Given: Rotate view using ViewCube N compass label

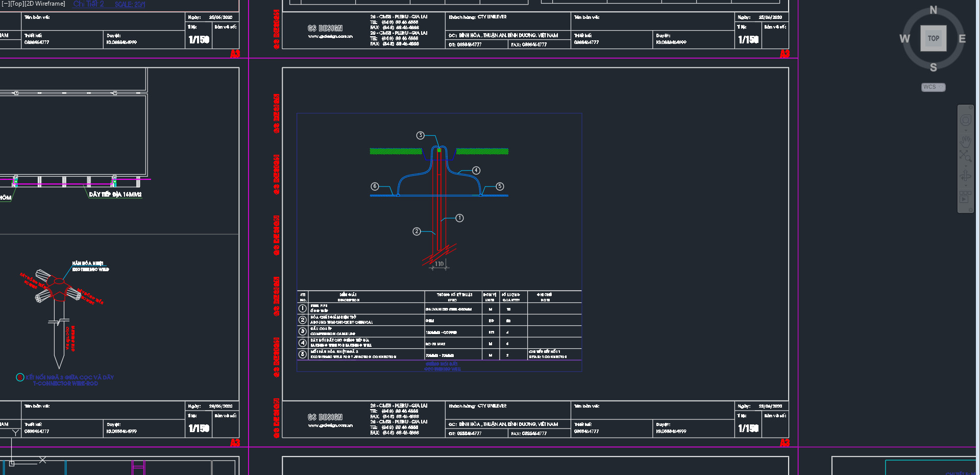Looking at the screenshot, I should (933, 10).
